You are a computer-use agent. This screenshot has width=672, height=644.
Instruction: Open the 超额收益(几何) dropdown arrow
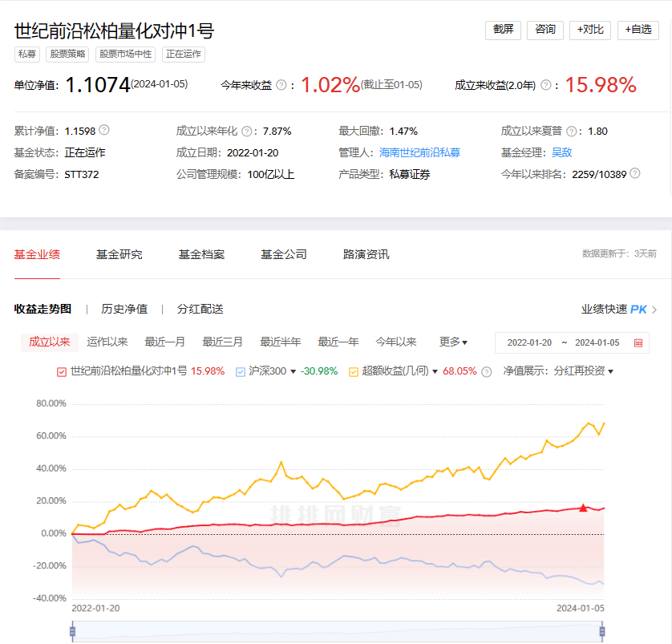(x=435, y=371)
